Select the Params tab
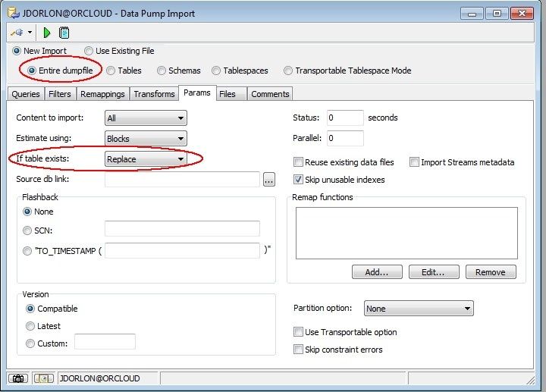Screen dimensions: 546x392 (197, 93)
